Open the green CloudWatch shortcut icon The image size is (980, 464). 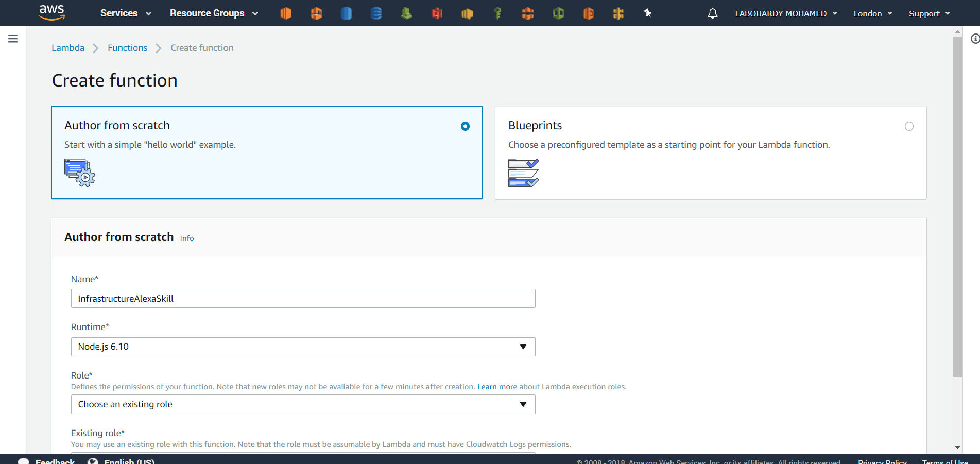[x=407, y=13]
